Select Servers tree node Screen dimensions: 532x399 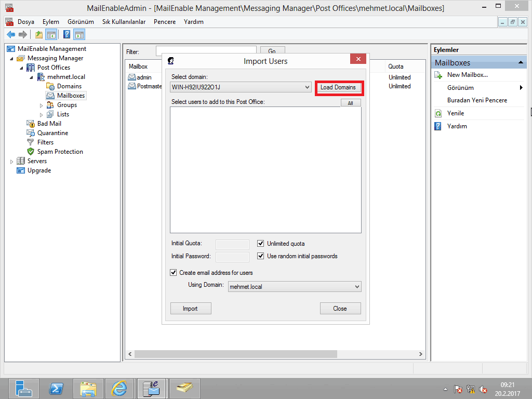pos(37,161)
